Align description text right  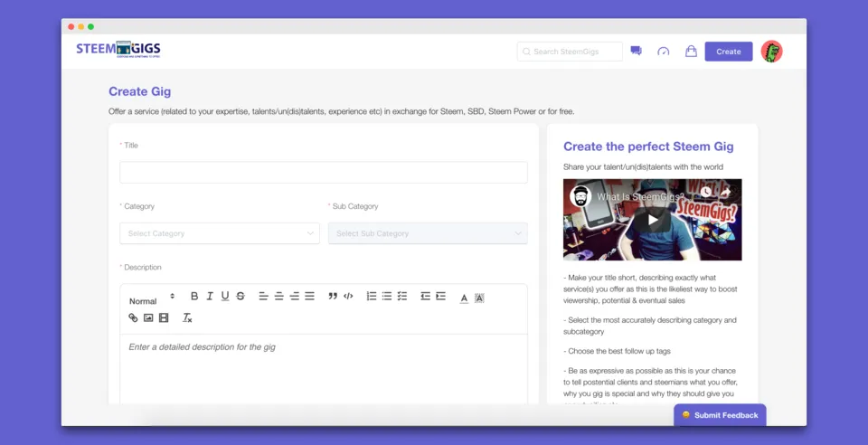click(x=295, y=296)
